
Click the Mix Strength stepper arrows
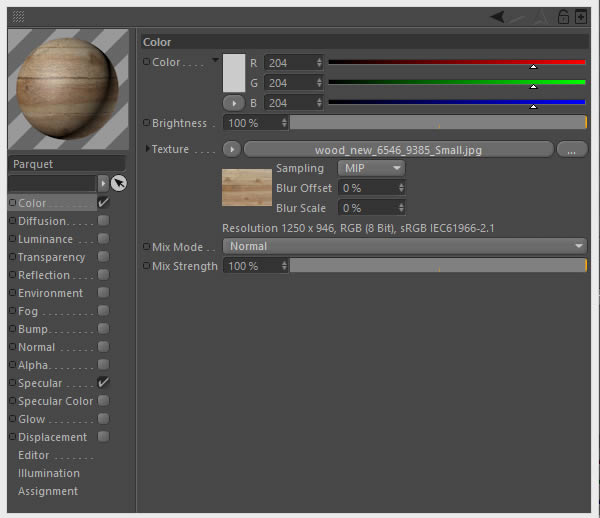(x=284, y=266)
